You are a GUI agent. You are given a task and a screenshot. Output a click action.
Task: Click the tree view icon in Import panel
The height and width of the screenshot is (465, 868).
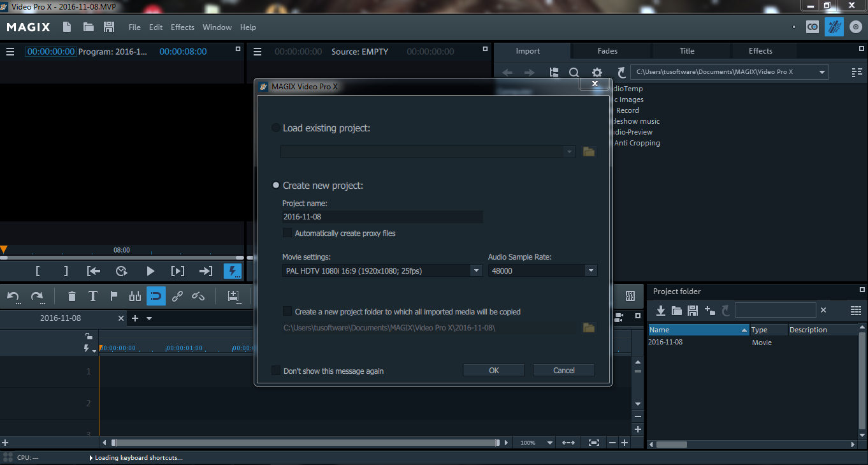point(554,73)
